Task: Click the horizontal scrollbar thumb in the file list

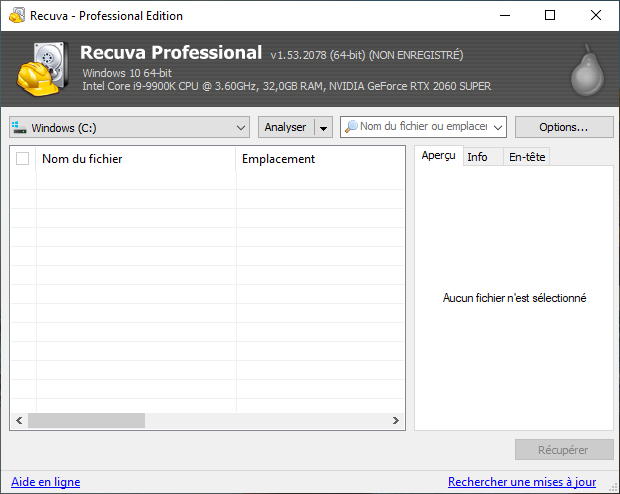Action: point(86,420)
